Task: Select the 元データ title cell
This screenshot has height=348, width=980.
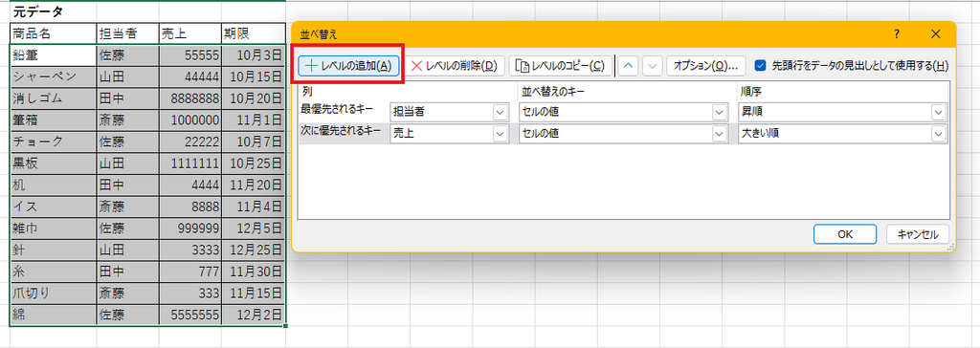Action: tap(54, 11)
